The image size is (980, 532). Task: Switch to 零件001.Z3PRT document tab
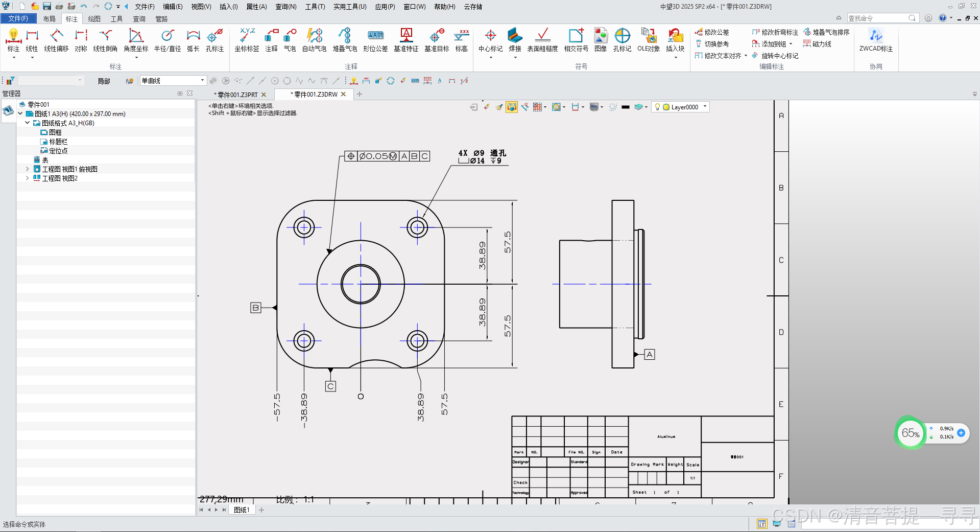click(237, 95)
